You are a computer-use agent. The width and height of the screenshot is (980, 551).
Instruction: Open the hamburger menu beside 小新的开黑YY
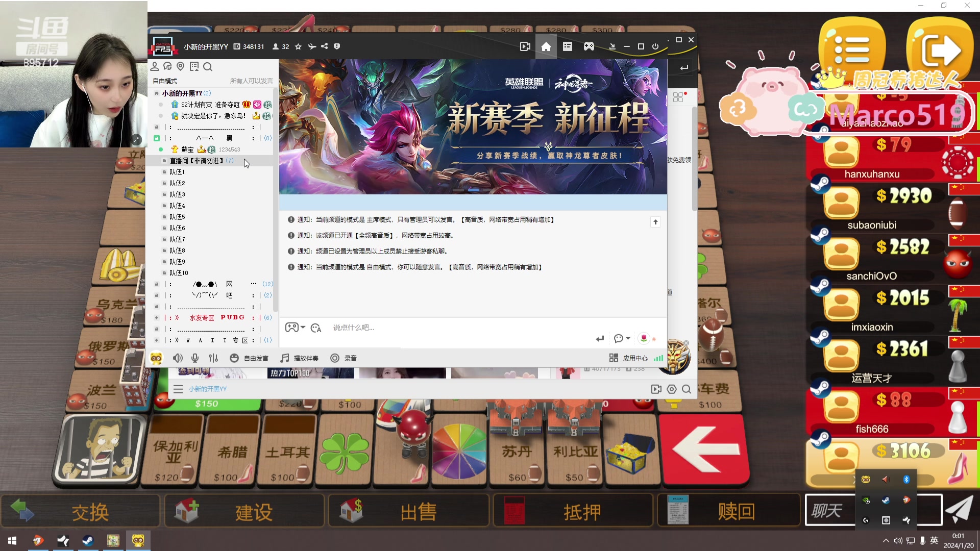178,389
